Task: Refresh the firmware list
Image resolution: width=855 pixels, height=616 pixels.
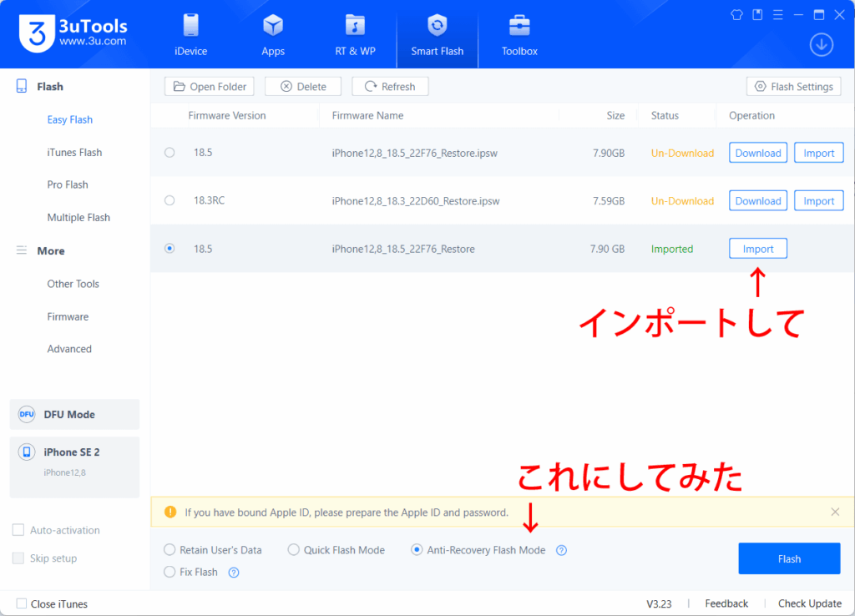Action: click(390, 86)
